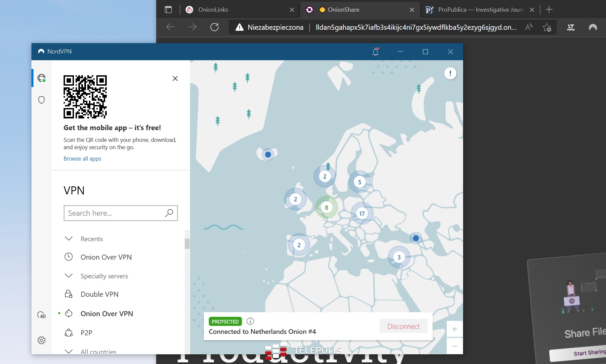Click the Disconnect button
Image resolution: width=606 pixels, height=364 pixels.
[403, 326]
